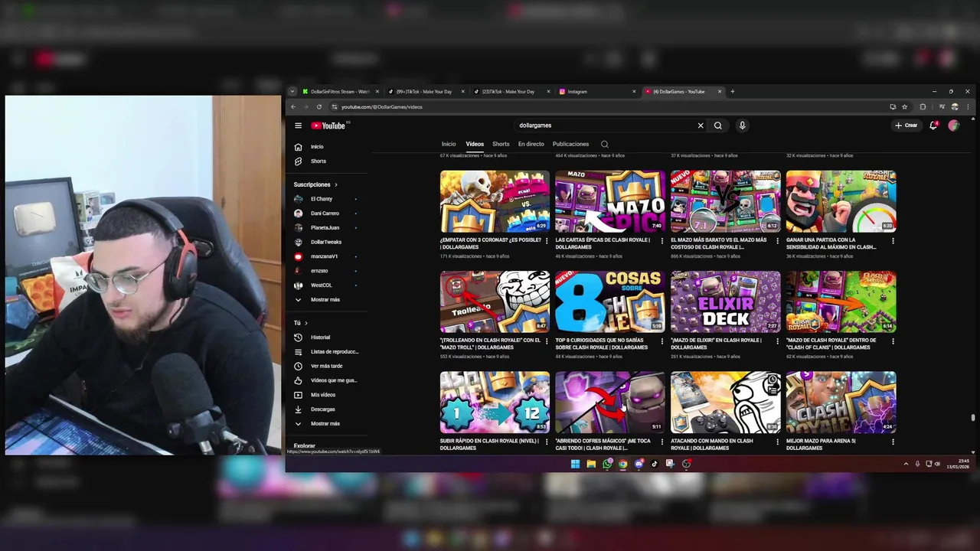Screen dimensions: 980x551
Task: Open a new browser tab
Action: click(732, 92)
